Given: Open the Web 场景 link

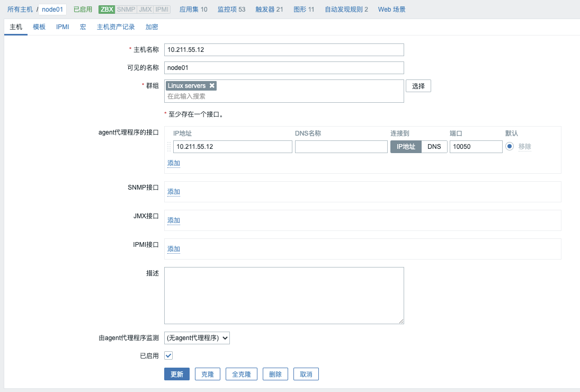Looking at the screenshot, I should coord(392,9).
